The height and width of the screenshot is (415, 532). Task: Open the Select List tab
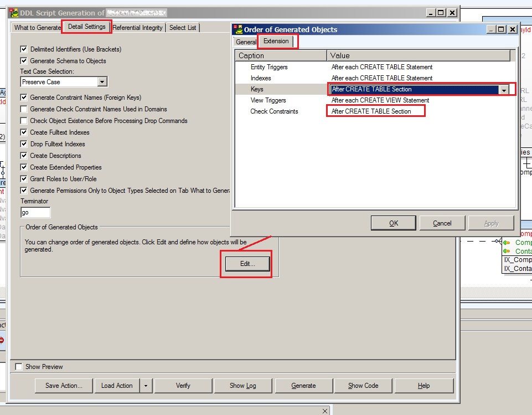(x=183, y=27)
